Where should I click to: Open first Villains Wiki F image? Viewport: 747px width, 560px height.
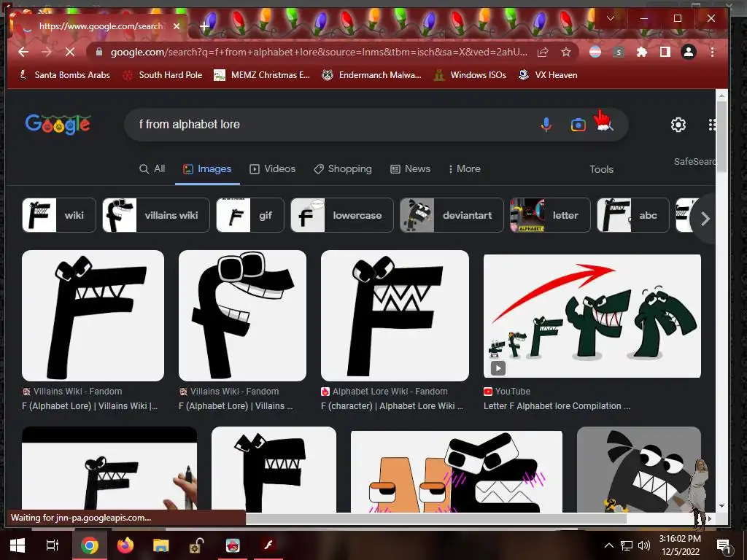93,316
